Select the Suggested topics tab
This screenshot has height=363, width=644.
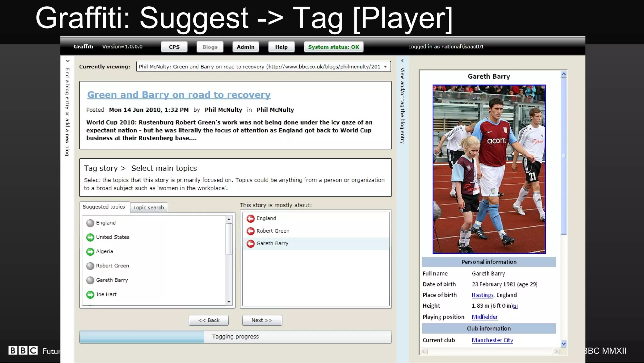(104, 207)
